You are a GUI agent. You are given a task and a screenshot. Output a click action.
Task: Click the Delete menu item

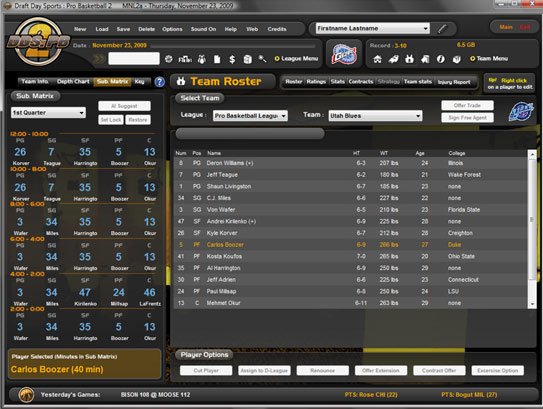pos(146,29)
